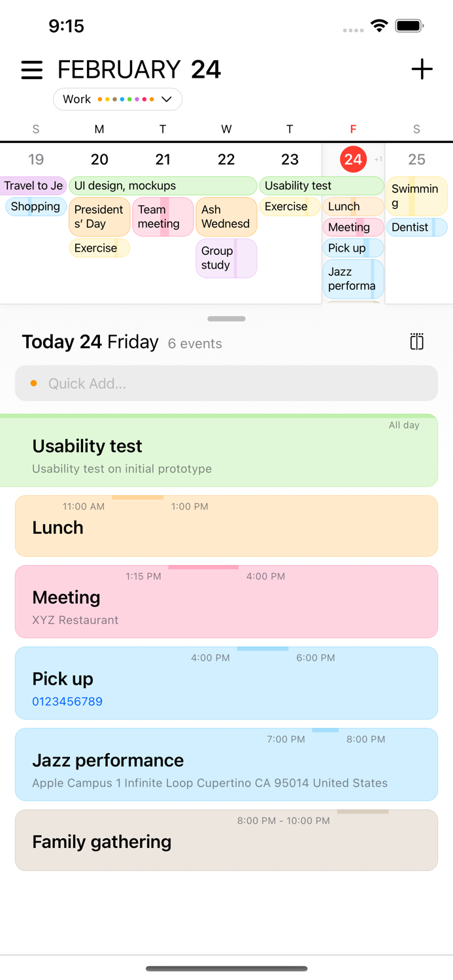Select the Jazz performance event card
Image resolution: width=453 pixels, height=980 pixels.
(226, 764)
